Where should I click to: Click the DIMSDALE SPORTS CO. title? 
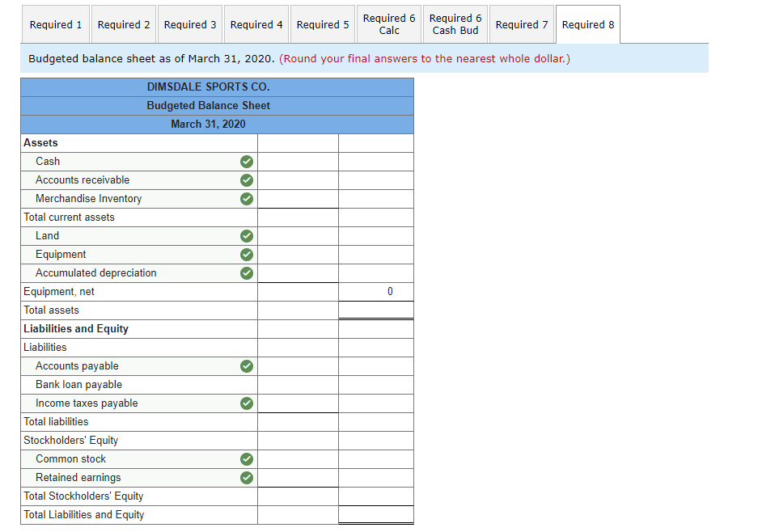[209, 87]
